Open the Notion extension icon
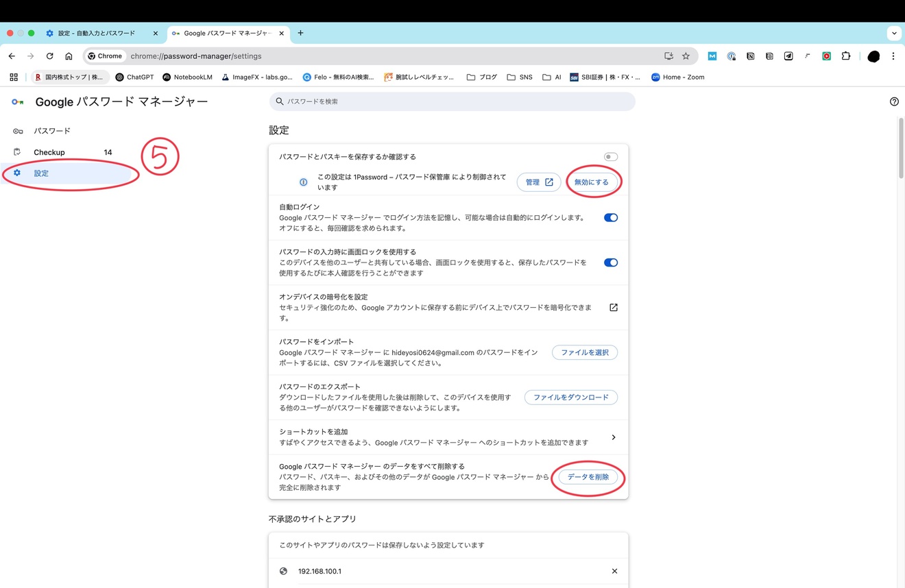Viewport: 905px width, 588px height. (x=751, y=56)
